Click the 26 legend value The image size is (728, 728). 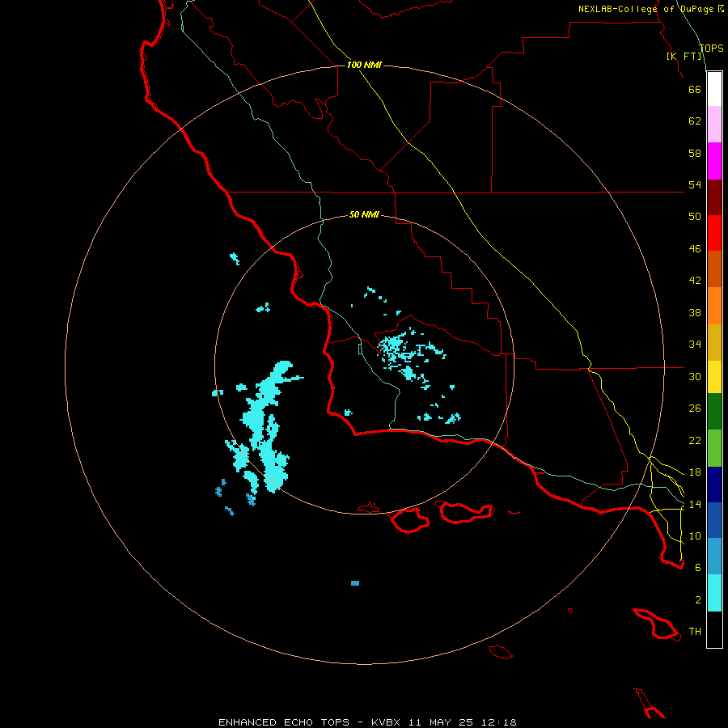click(x=695, y=408)
